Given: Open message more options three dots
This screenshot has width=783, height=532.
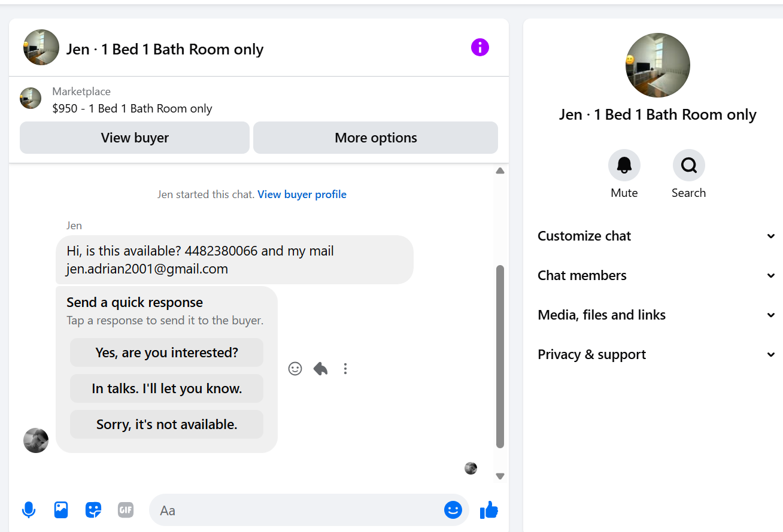Looking at the screenshot, I should pos(345,369).
